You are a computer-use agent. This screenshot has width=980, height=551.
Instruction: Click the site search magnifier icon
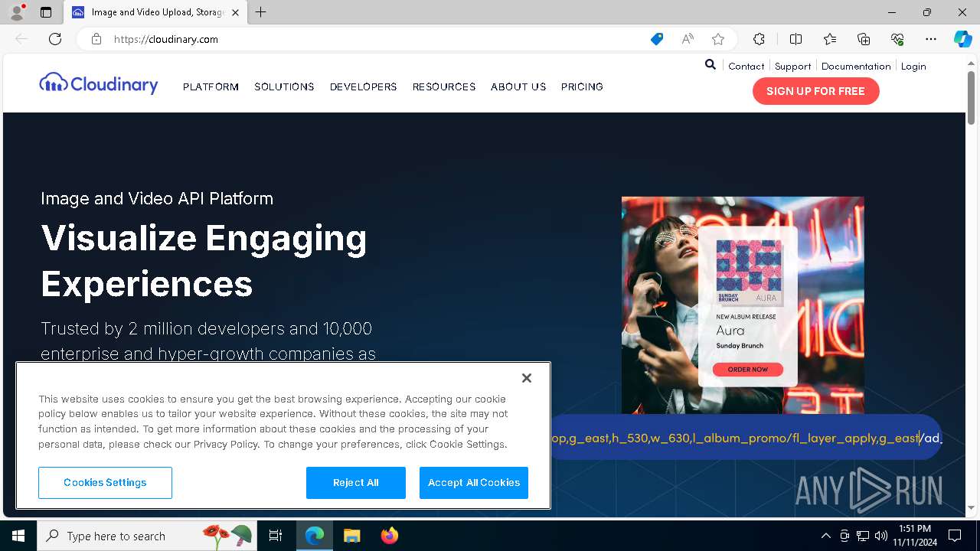(x=710, y=65)
